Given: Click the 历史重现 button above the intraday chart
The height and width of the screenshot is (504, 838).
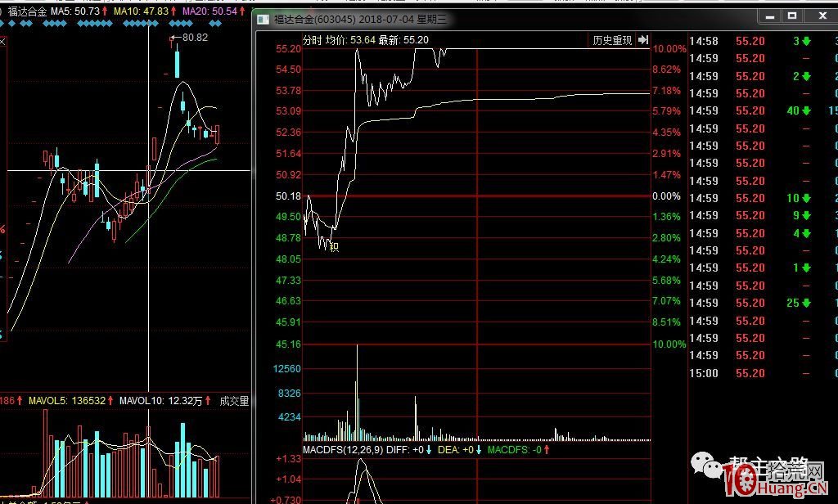Looking at the screenshot, I should point(612,40).
